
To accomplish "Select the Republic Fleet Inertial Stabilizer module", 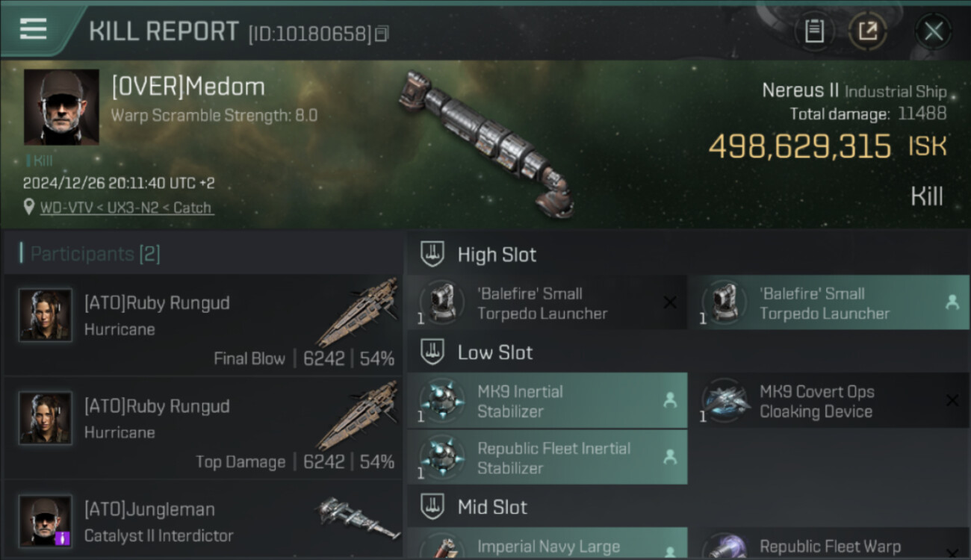I will click(547, 458).
